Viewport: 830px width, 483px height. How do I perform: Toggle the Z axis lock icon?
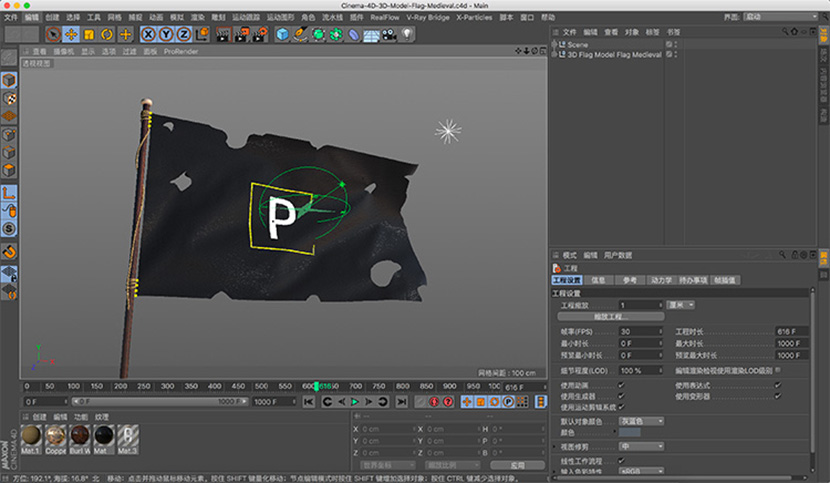click(x=186, y=34)
